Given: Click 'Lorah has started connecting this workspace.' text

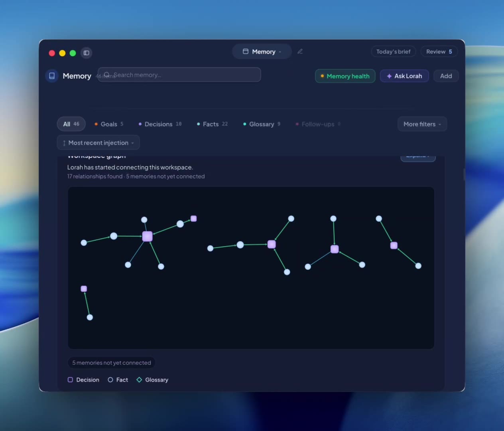Looking at the screenshot, I should pos(130,167).
